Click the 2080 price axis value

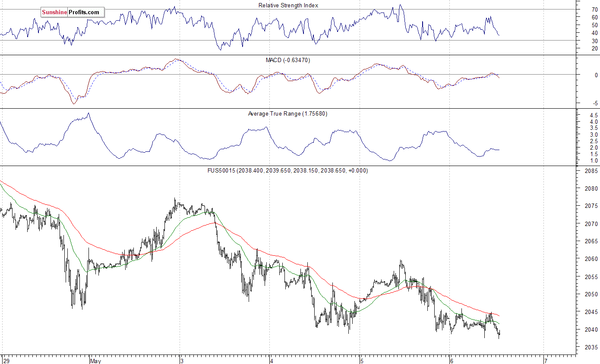pyautogui.click(x=592, y=188)
